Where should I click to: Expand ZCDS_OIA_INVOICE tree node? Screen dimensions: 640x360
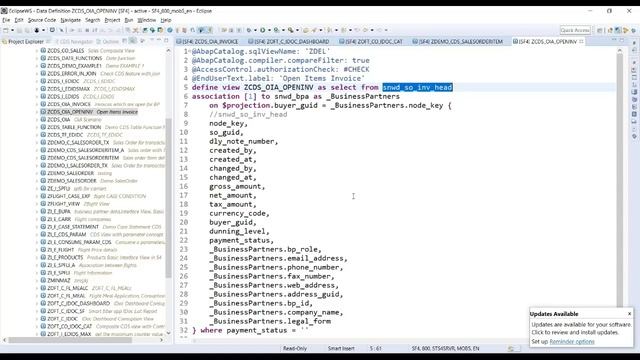37,104
